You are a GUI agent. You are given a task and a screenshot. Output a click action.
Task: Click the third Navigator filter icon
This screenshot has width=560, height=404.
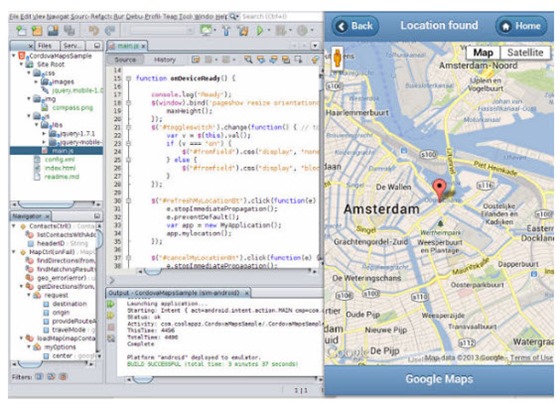pos(63,376)
